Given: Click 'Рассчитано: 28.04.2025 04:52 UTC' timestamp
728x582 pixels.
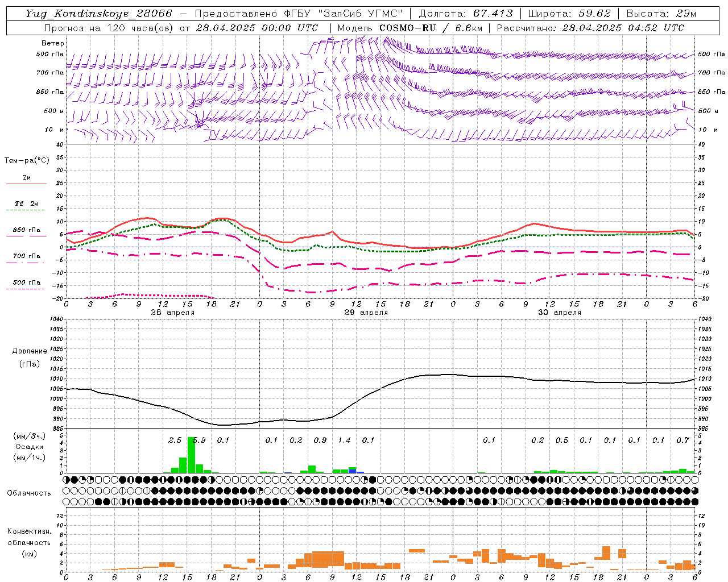Looking at the screenshot, I should pyautogui.click(x=590, y=28).
